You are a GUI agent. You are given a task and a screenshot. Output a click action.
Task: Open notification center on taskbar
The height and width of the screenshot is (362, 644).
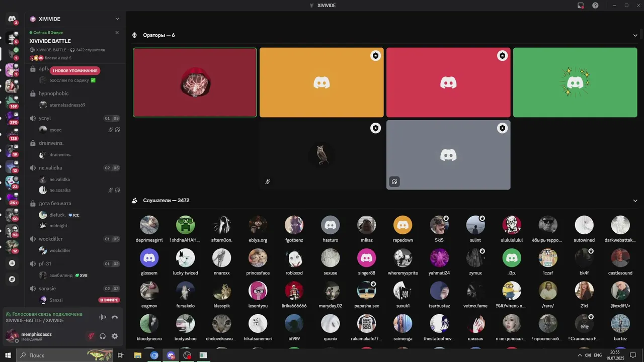click(633, 355)
